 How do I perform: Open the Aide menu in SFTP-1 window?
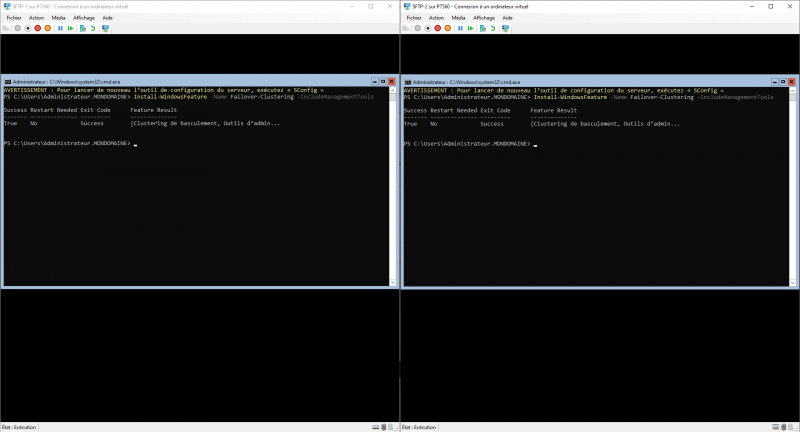(107, 18)
